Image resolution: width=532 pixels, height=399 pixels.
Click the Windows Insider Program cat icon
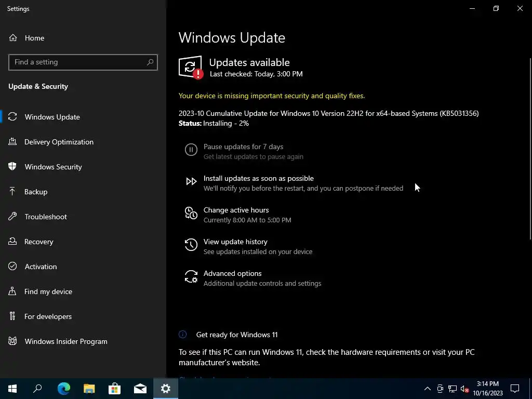click(12, 341)
